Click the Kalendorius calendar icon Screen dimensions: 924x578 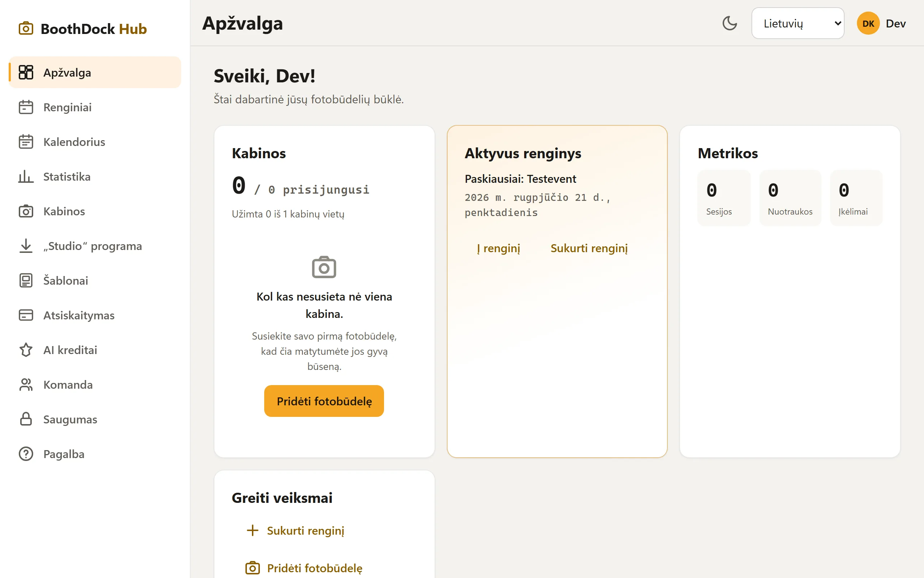coord(26,142)
